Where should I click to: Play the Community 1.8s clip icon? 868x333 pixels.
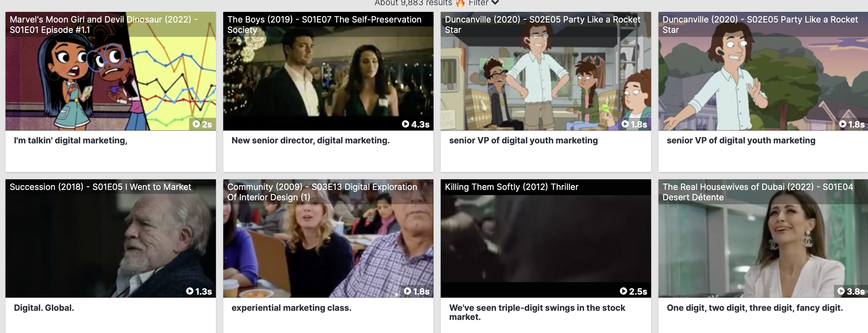point(408,291)
